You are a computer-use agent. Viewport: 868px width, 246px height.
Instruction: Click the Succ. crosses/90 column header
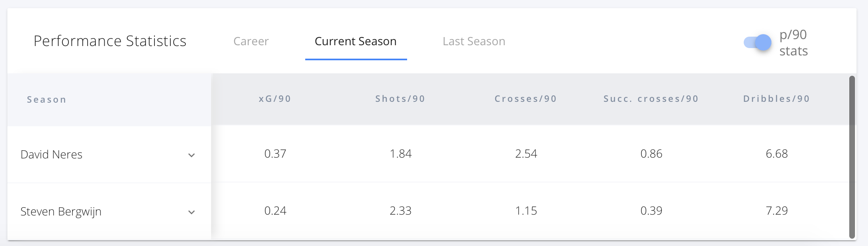pos(651,99)
